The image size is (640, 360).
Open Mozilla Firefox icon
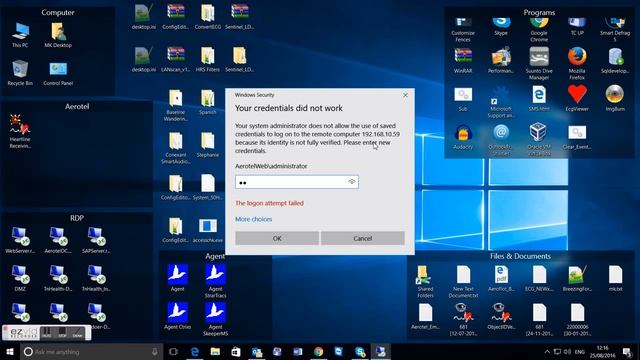click(577, 64)
